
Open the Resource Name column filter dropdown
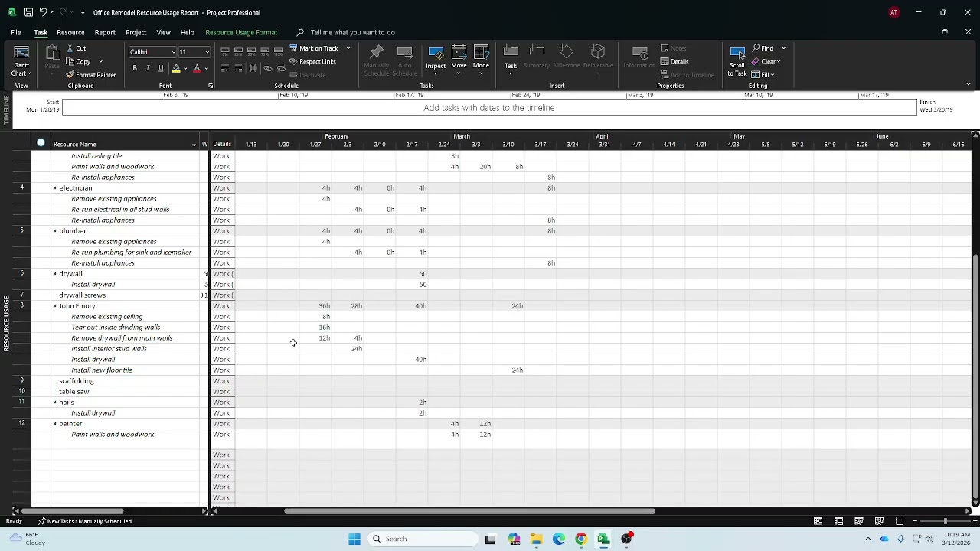194,145
